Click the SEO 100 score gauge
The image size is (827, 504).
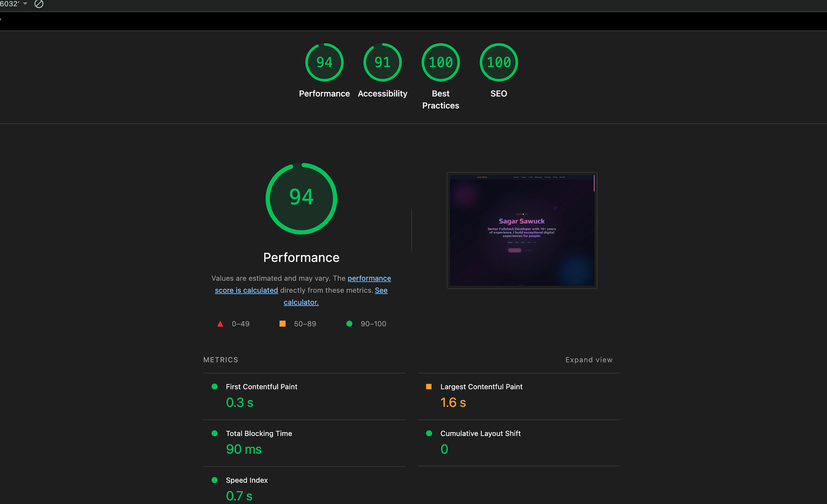pos(499,62)
